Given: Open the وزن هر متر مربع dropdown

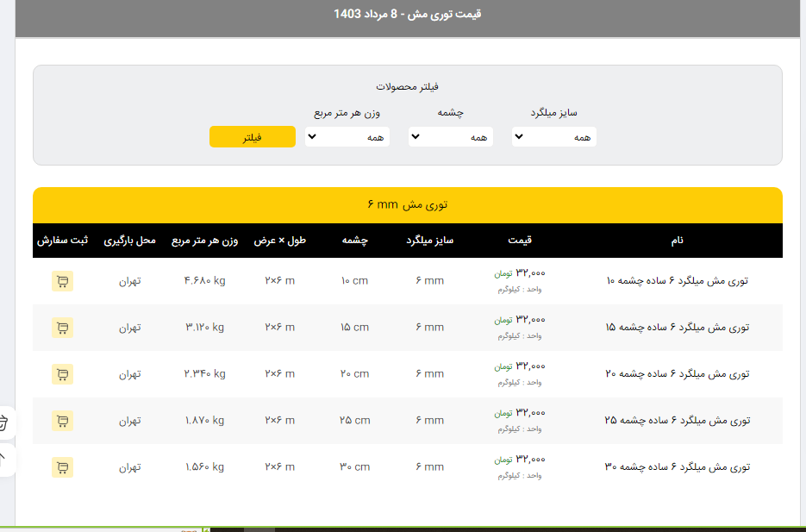Looking at the screenshot, I should click(347, 137).
